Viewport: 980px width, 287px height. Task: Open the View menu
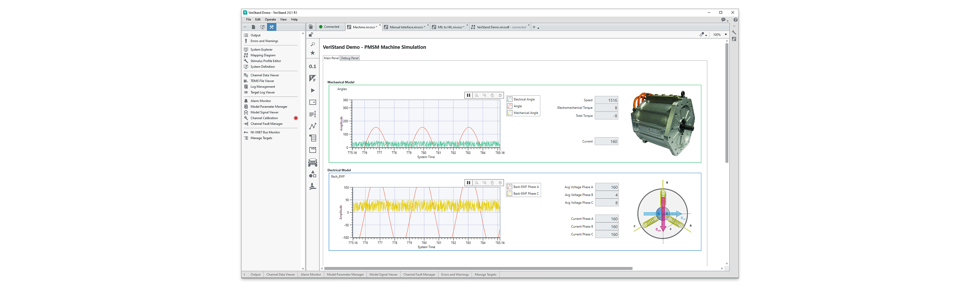pyautogui.click(x=284, y=19)
